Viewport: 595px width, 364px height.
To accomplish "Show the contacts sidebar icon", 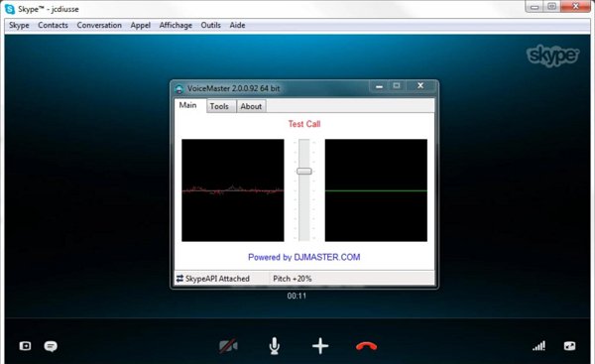I will [x=25, y=346].
